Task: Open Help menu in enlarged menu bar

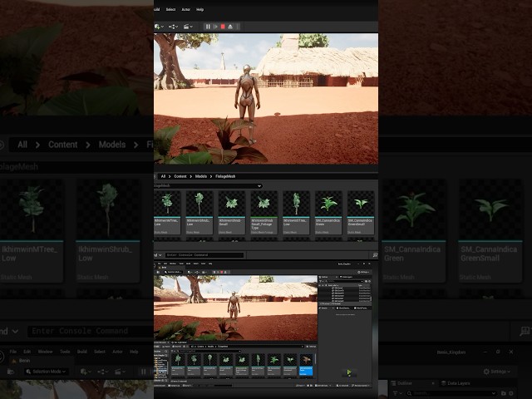Action: point(199,9)
